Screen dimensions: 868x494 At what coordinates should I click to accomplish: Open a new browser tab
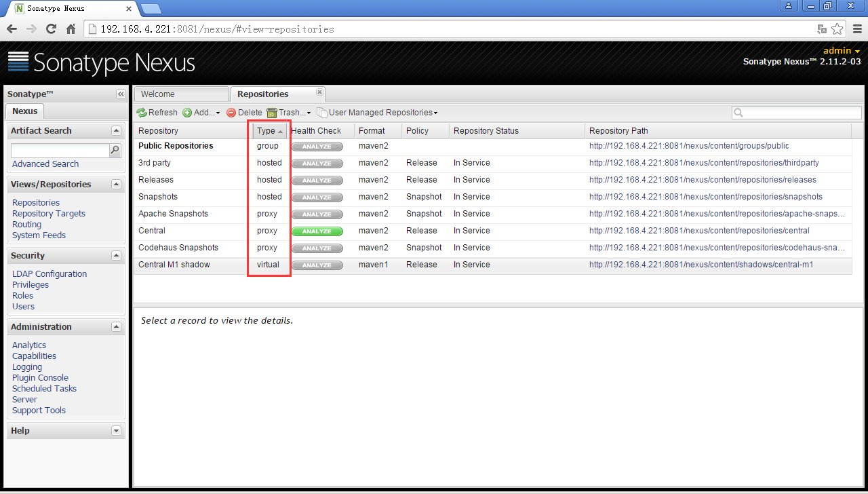click(x=151, y=9)
